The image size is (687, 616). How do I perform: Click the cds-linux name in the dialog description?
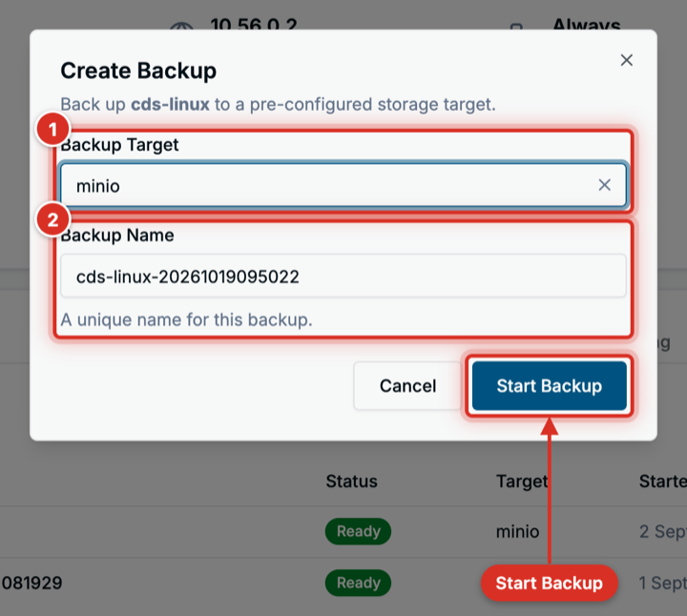pos(170,104)
